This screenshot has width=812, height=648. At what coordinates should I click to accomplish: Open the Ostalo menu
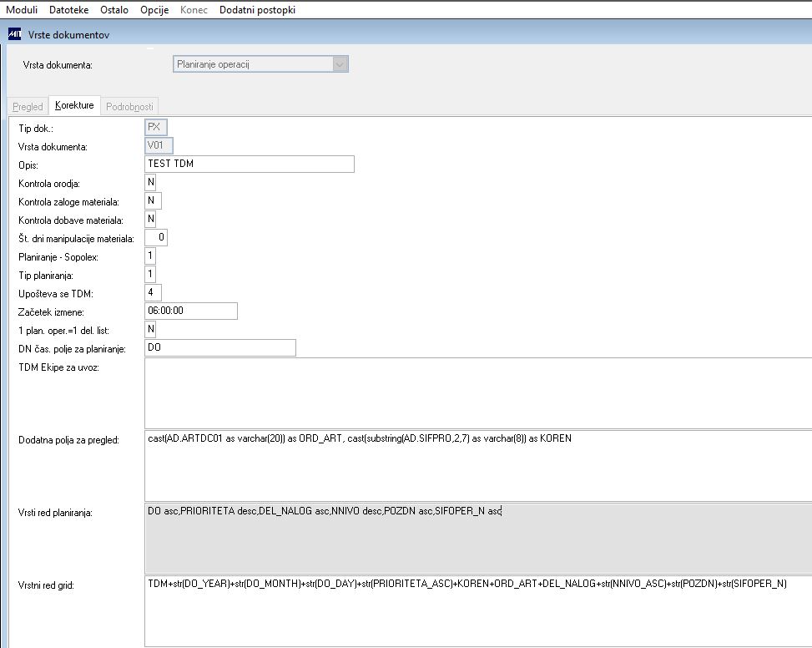[114, 10]
